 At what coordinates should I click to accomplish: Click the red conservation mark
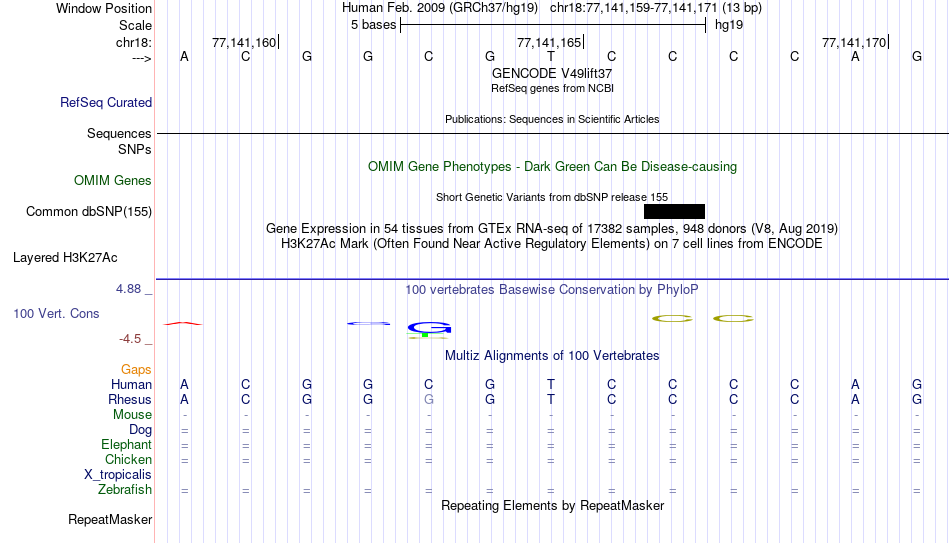click(x=183, y=324)
